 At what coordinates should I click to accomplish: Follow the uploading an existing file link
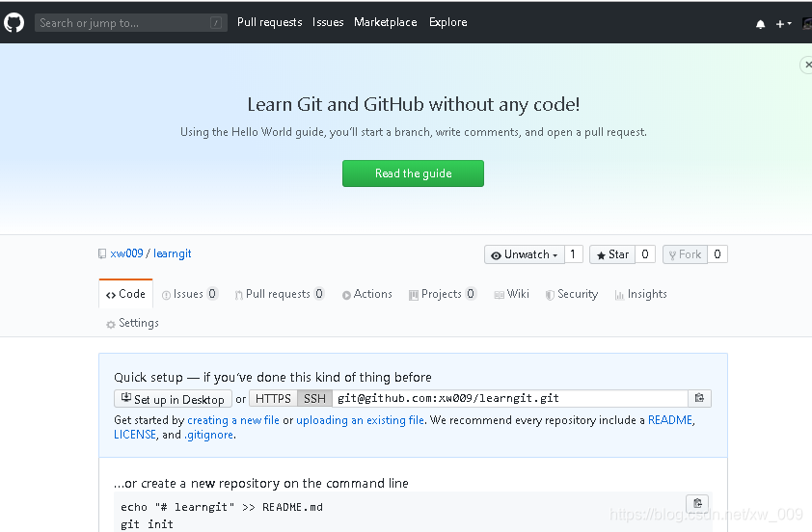click(x=360, y=420)
